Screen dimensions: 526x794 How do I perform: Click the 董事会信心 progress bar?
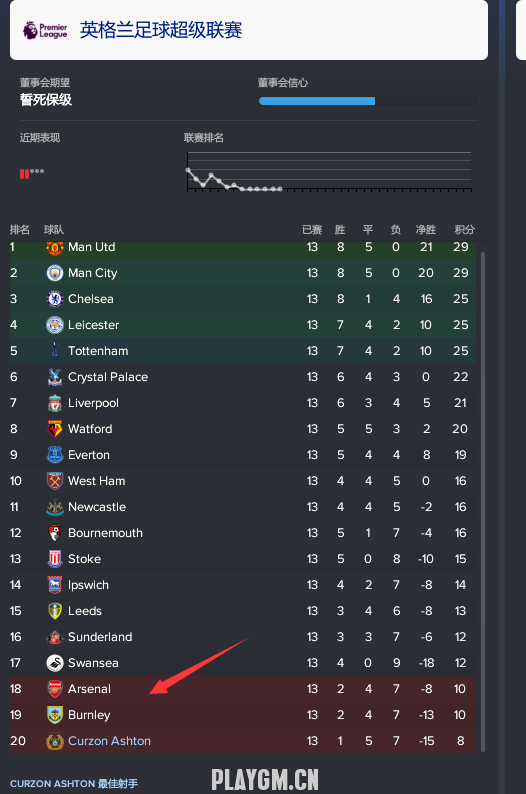(368, 101)
